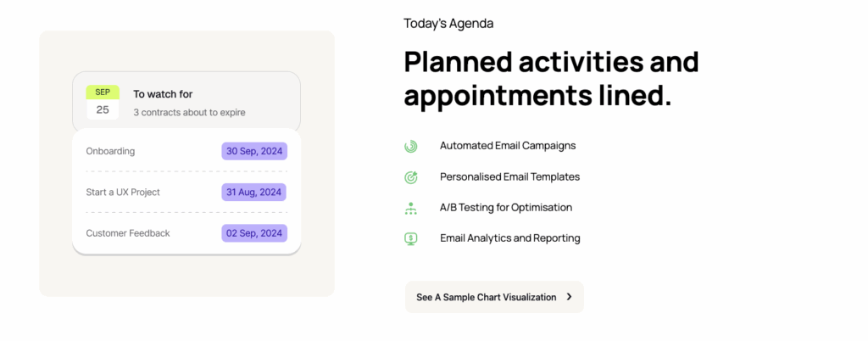This screenshot has width=868, height=341.
Task: Click the Email Analytics monitor icon
Action: [x=411, y=238]
